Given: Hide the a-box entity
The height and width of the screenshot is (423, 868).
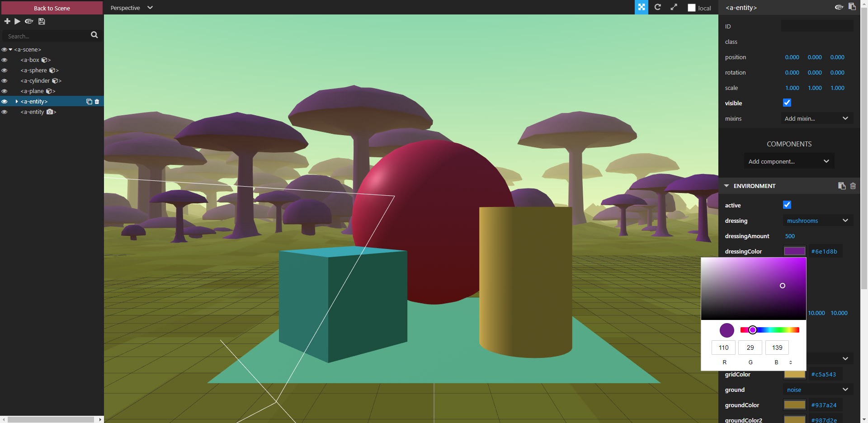Looking at the screenshot, I should tap(4, 60).
